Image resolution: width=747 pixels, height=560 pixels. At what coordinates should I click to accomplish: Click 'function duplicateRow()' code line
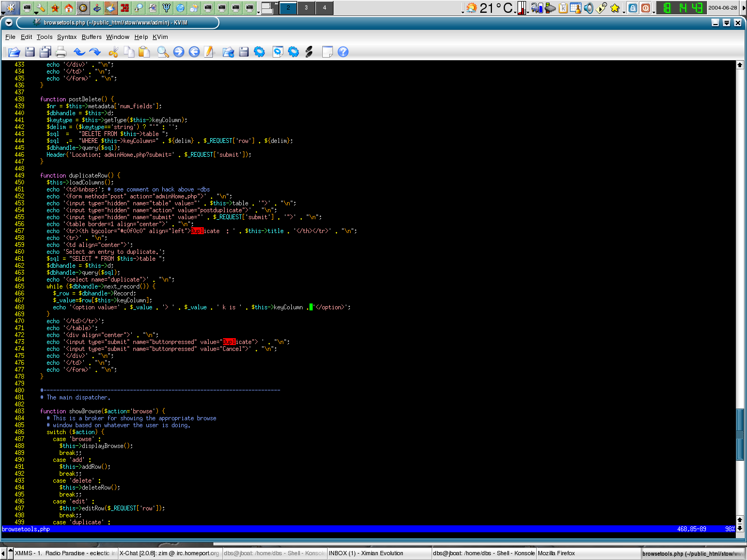[80, 175]
